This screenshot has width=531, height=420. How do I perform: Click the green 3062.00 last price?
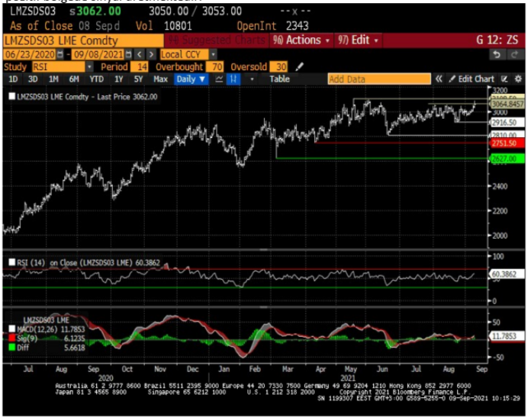point(98,11)
